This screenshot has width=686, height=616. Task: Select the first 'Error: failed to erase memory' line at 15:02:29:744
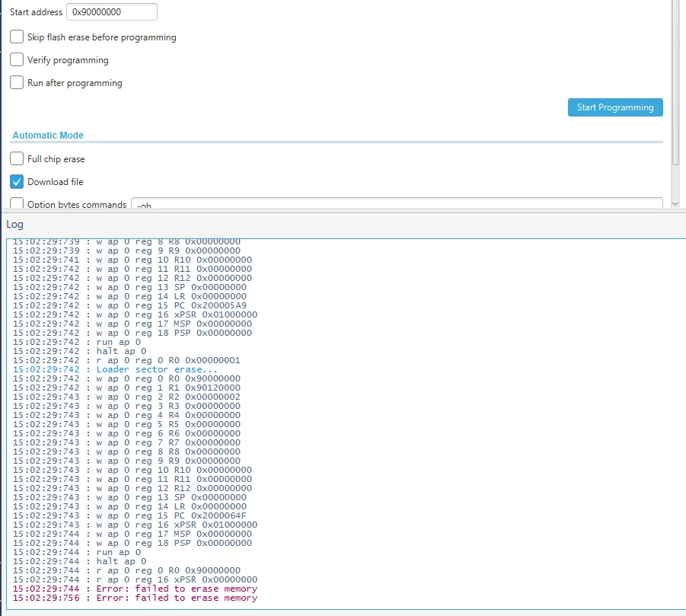[x=135, y=589]
